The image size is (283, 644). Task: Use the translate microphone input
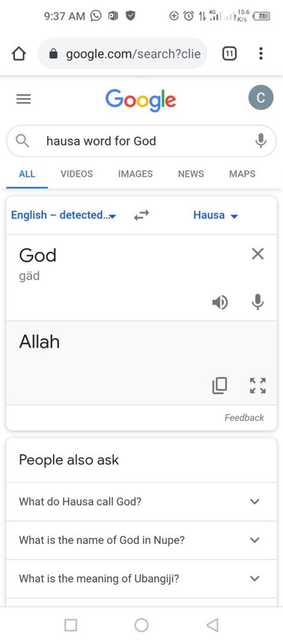tap(257, 302)
